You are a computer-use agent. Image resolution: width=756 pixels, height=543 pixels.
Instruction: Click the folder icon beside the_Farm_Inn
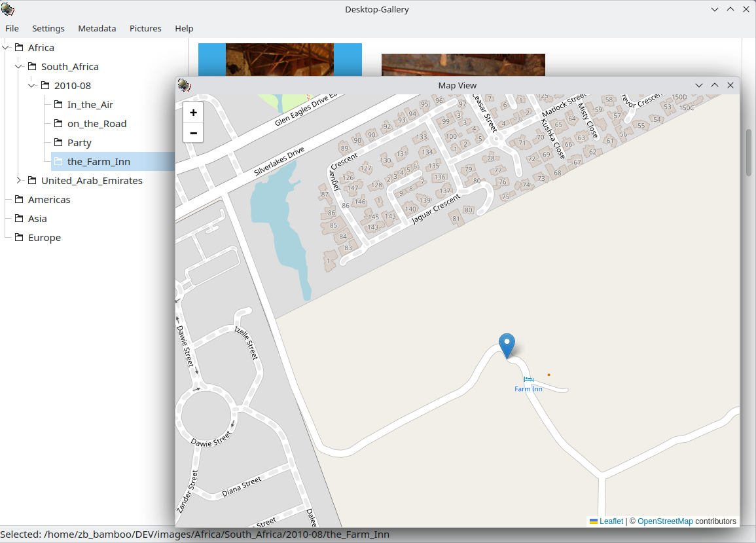(58, 161)
